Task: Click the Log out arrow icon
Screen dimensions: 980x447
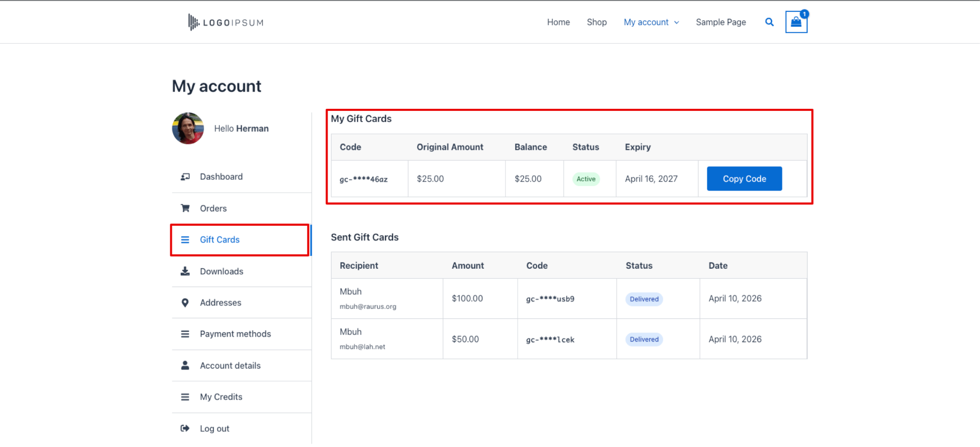Action: 185,428
